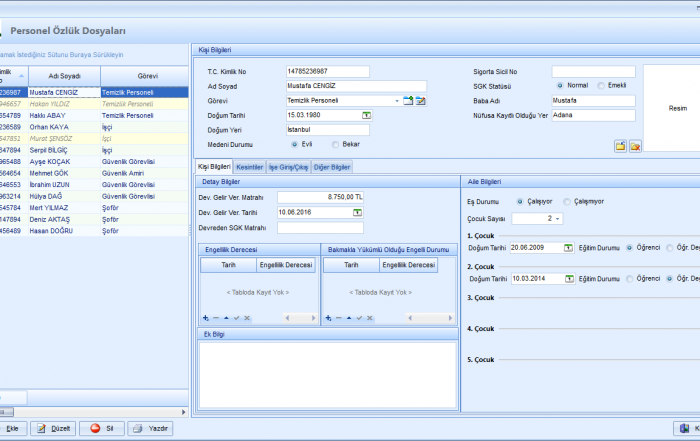The image size is (700, 441).
Task: Open the İşe Giriş/Çıkış tab
Action: point(288,167)
